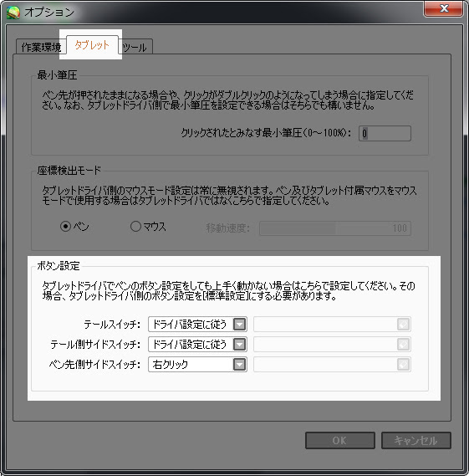Switch to the 作業環境 tab
The width and height of the screenshot is (469, 476).
(41, 47)
